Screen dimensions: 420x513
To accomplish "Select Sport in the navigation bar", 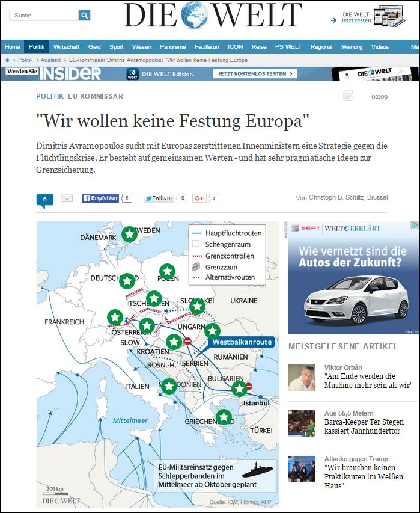I will pyautogui.click(x=116, y=47).
